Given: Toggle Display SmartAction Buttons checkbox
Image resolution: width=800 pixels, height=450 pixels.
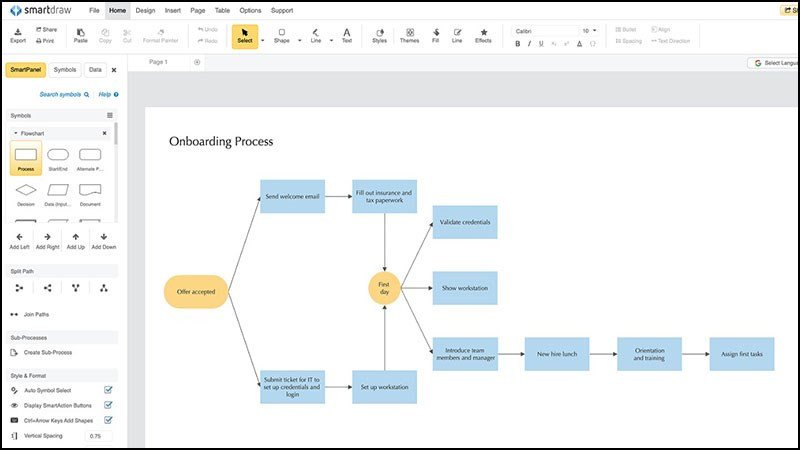Looking at the screenshot, I should pos(108,405).
